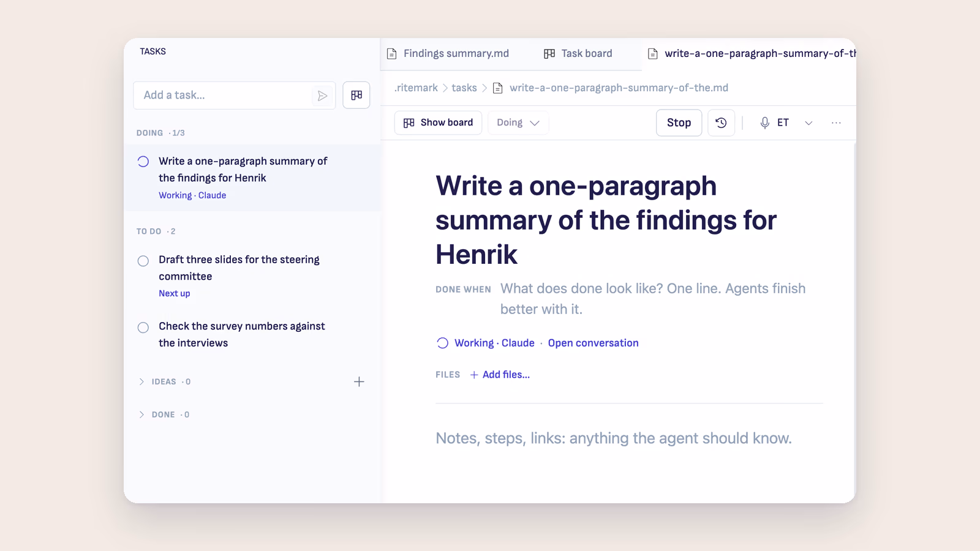Click write-a-one-paragraph-summary-of-the.md in breadcrumb
Image resolution: width=980 pixels, height=551 pixels.
pos(619,88)
